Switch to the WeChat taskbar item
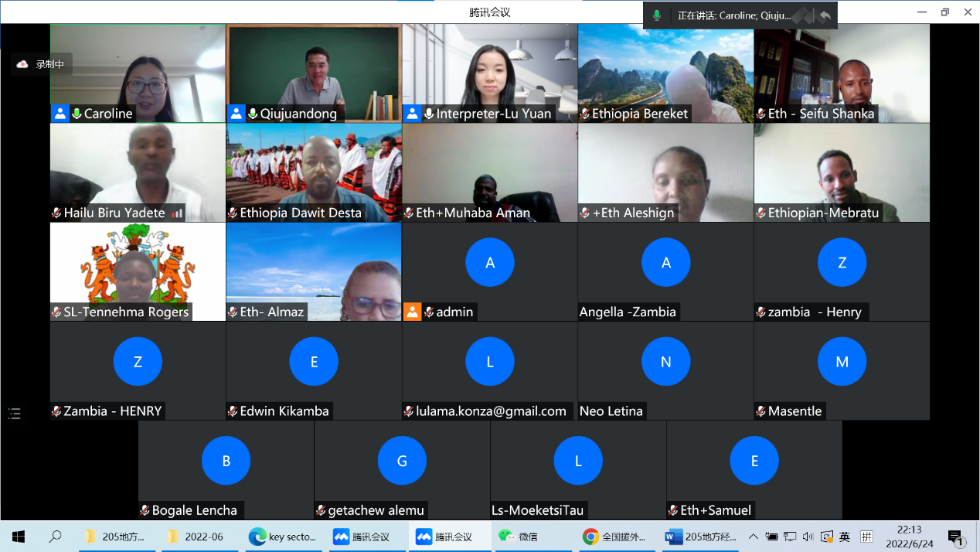This screenshot has height=552, width=980. [x=519, y=537]
